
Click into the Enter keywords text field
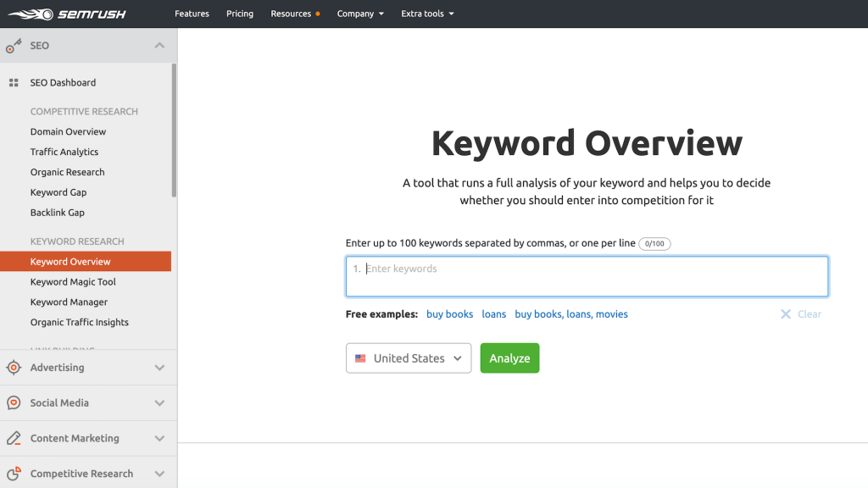click(587, 276)
